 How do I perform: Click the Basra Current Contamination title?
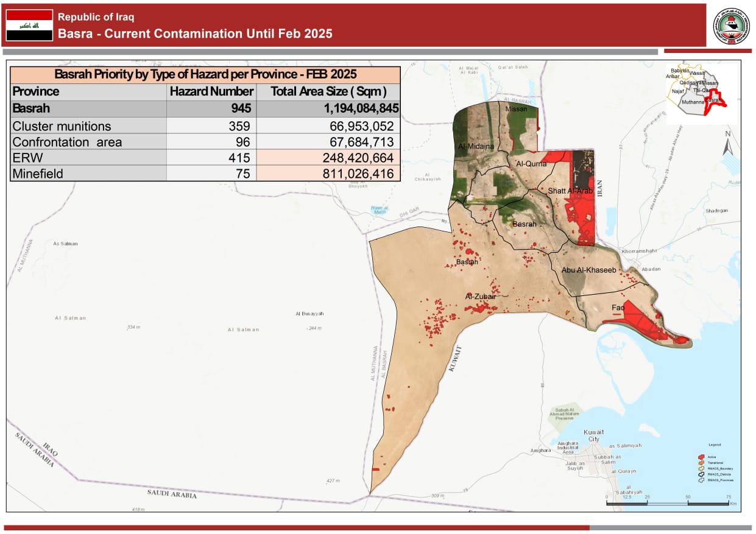(196, 33)
